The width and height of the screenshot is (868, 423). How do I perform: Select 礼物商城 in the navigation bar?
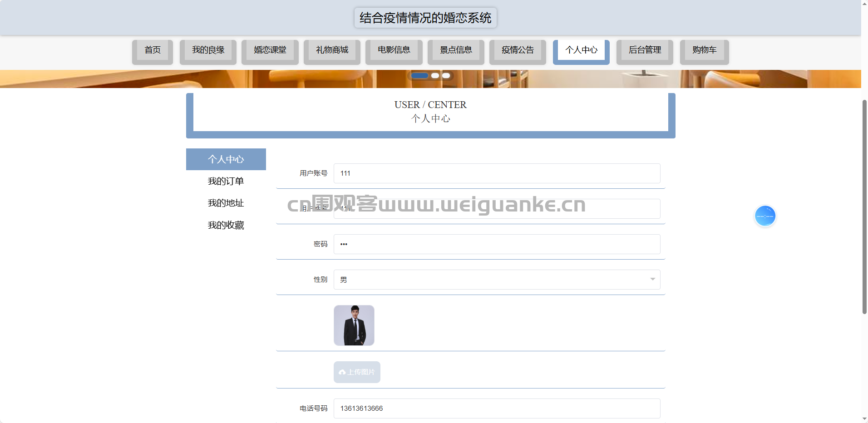point(332,50)
